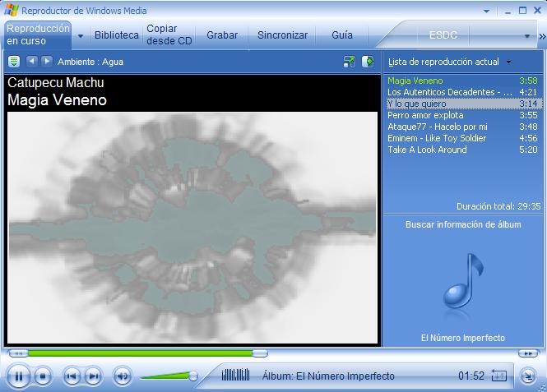
Task: Open title bar menu dropdown arrow
Action: point(486,12)
